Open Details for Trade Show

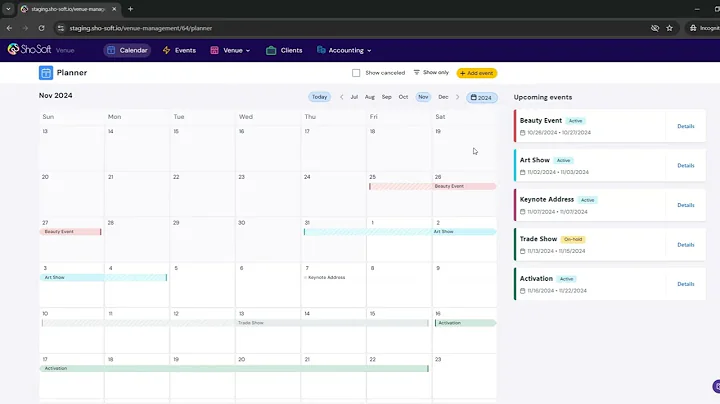(686, 245)
